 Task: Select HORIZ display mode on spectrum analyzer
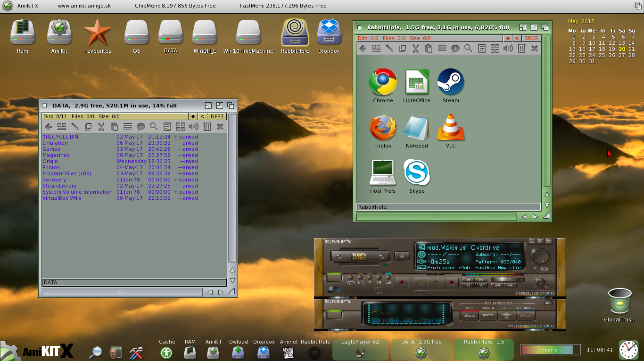click(507, 316)
